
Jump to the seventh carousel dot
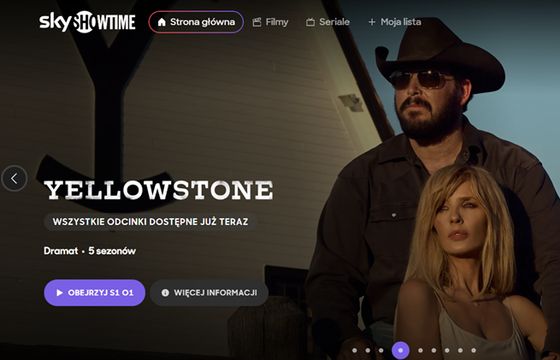(x=447, y=350)
